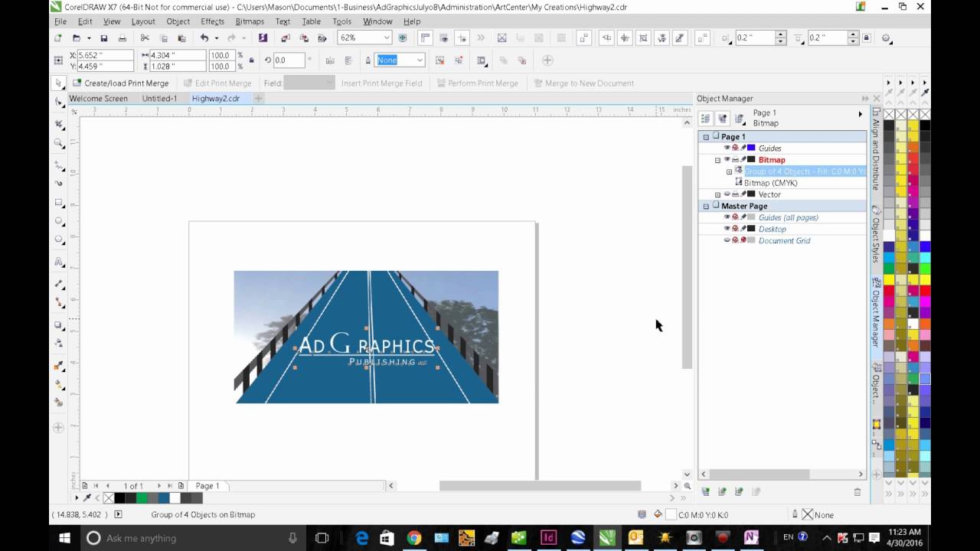980x551 pixels.
Task: Click the Save icon in toolbar
Action: (104, 37)
